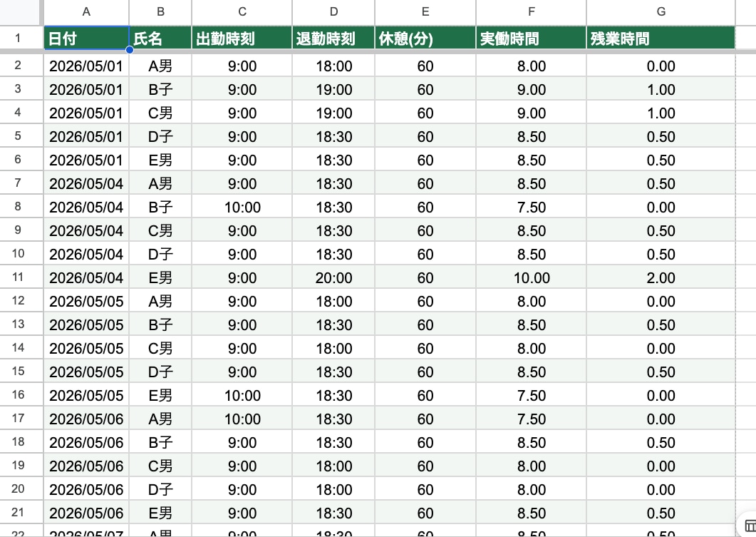Click the 残業時間 header cell
This screenshot has width=756, height=537.
pyautogui.click(x=661, y=38)
